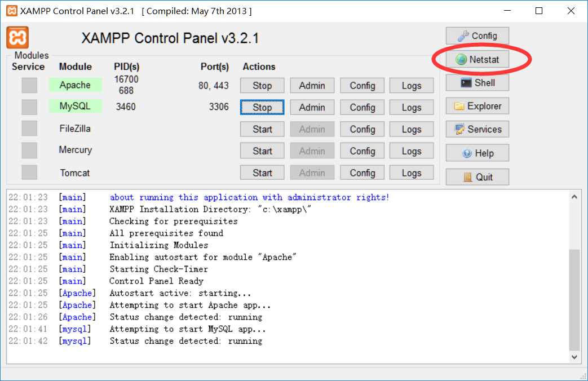
Task: Click the disabled Mercury Admin button
Action: coord(312,150)
